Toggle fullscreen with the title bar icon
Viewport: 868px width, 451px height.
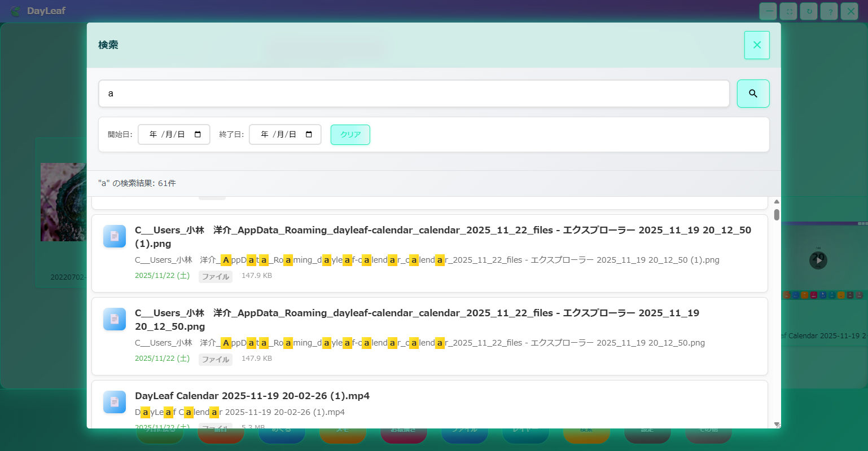pos(788,11)
